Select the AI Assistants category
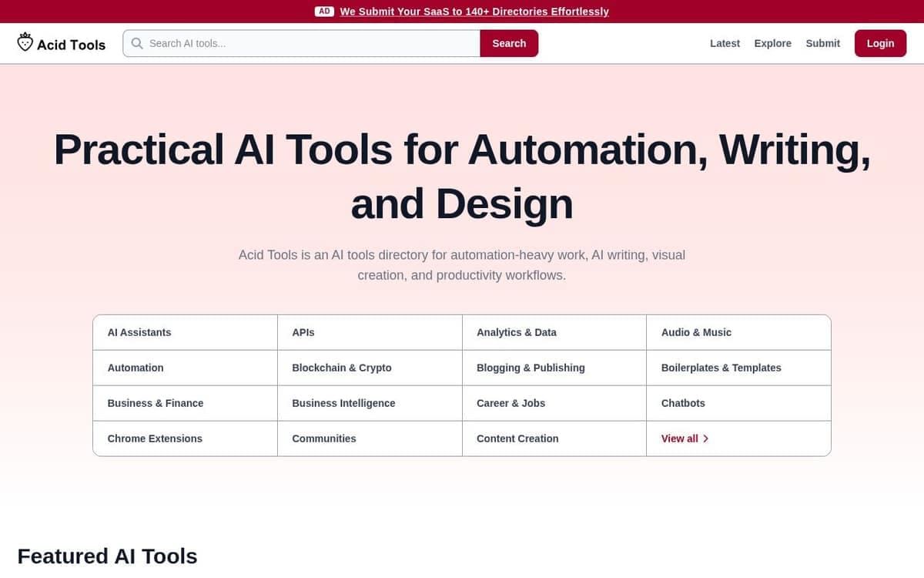Viewport: 924px width, 578px height. click(185, 332)
